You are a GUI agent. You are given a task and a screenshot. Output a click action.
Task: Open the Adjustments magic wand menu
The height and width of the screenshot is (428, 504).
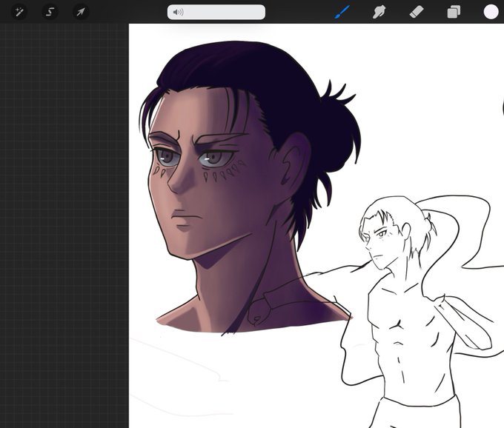pyautogui.click(x=19, y=12)
